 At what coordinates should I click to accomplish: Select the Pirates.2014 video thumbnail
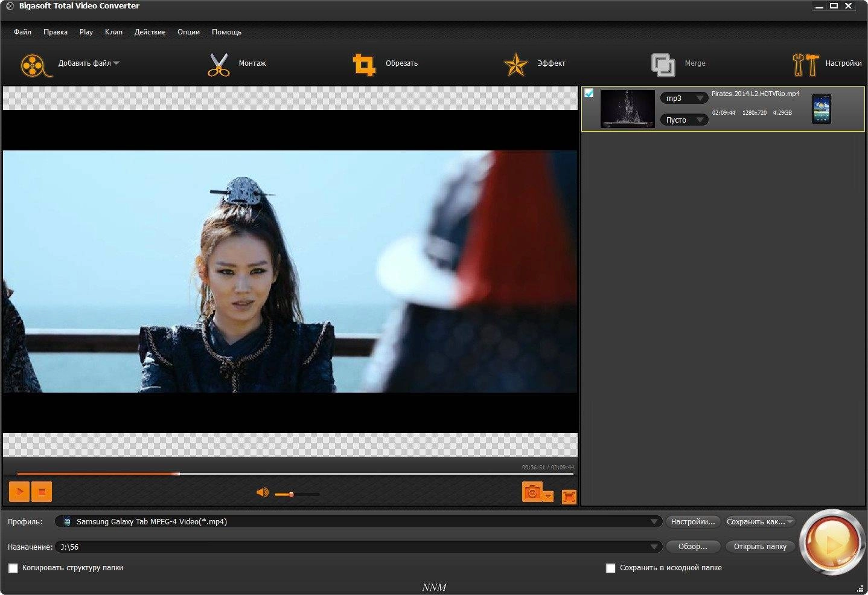pyautogui.click(x=628, y=109)
